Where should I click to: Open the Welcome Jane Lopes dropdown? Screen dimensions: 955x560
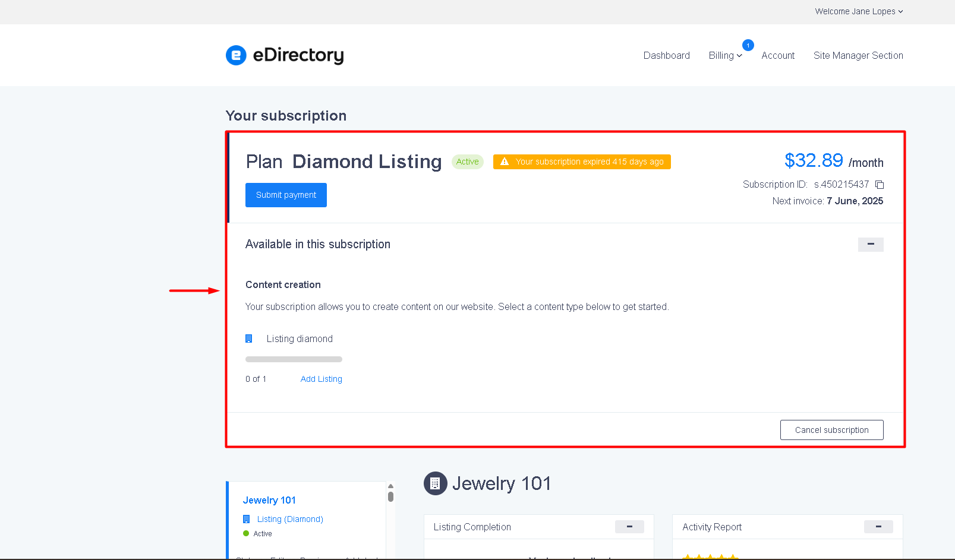pos(859,11)
